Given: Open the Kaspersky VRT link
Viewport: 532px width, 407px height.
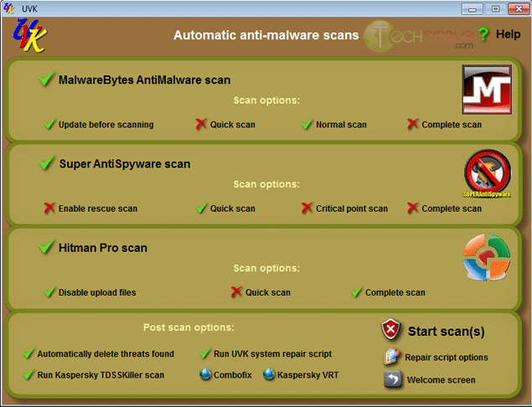Looking at the screenshot, I should click(x=307, y=375).
